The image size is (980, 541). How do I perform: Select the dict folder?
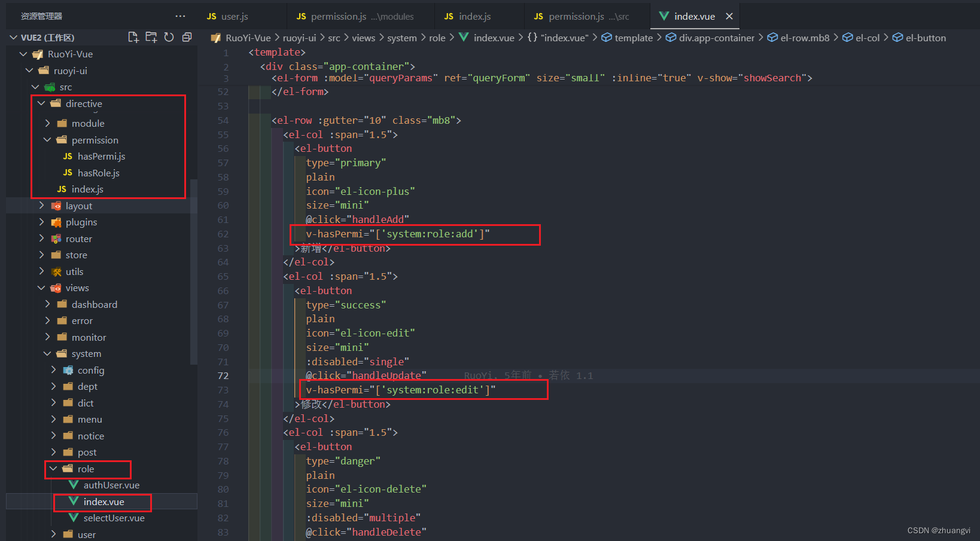click(86, 403)
